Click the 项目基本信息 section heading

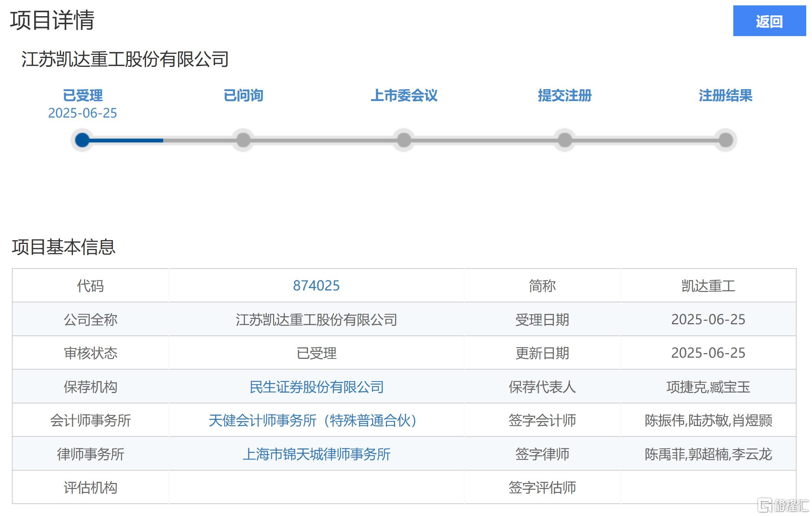click(x=63, y=247)
